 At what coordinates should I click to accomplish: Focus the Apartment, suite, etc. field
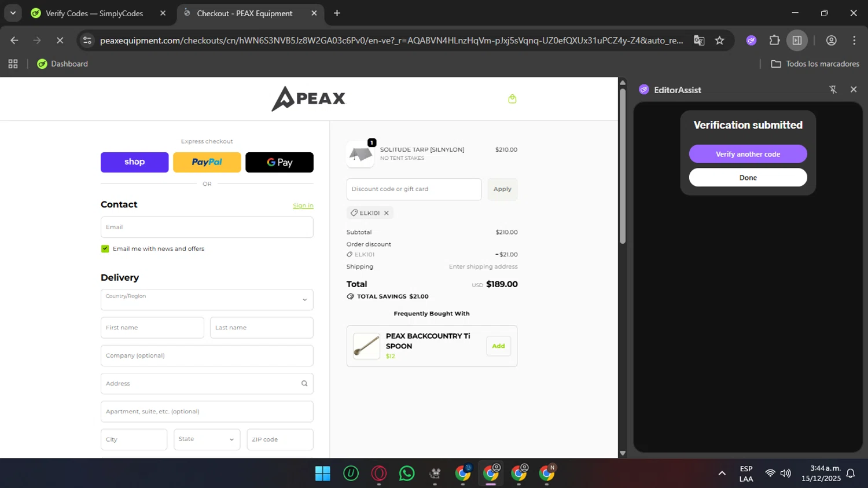207,412
